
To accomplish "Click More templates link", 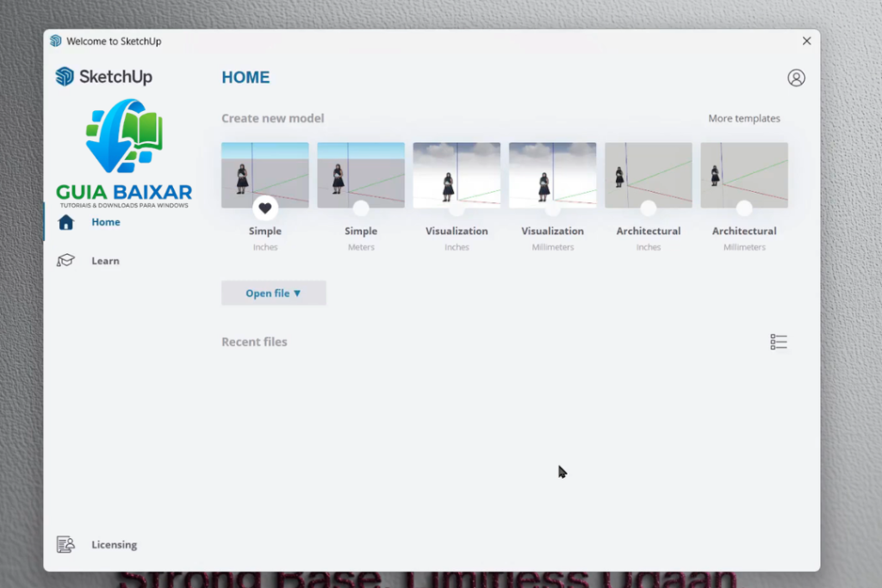I will coord(743,119).
